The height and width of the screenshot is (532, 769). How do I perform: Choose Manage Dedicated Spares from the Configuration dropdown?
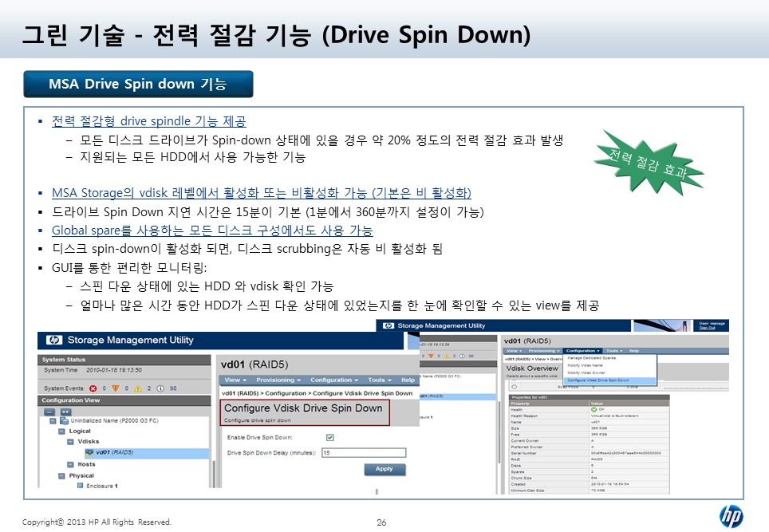(x=591, y=358)
